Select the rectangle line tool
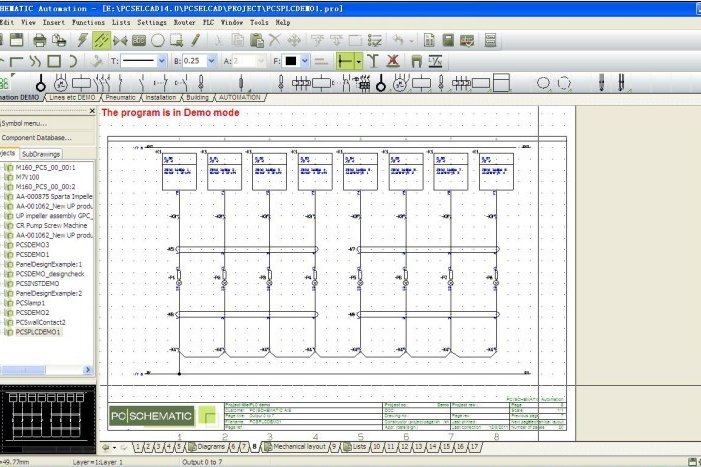This screenshot has width=701, height=467. coord(54,61)
